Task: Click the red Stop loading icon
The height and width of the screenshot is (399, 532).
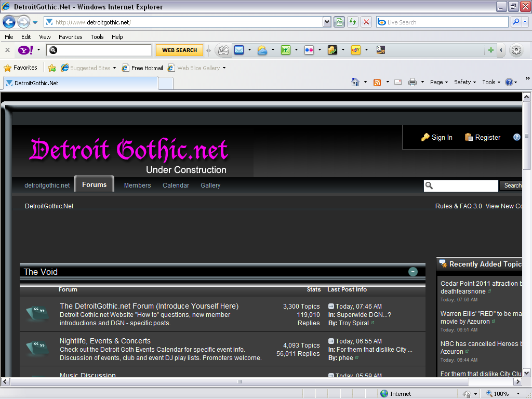Action: coord(366,22)
